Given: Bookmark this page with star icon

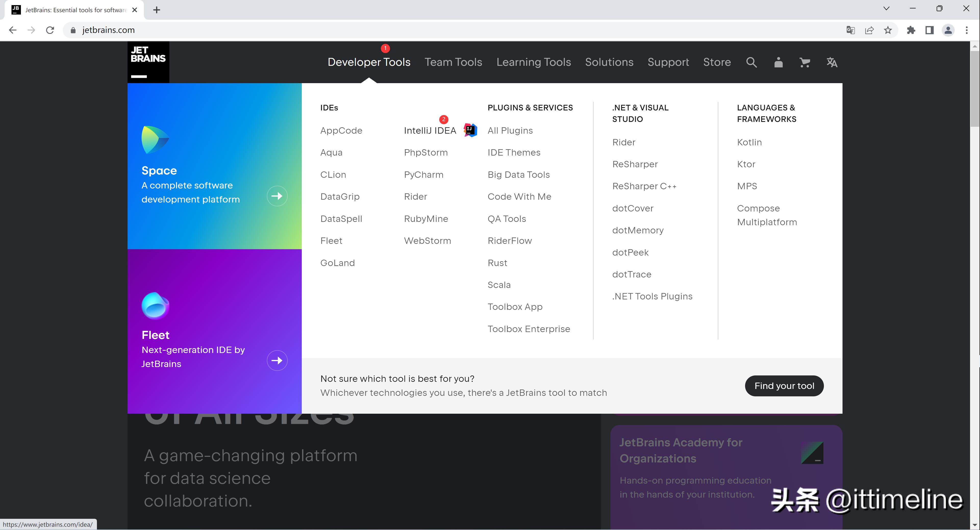Looking at the screenshot, I should (888, 30).
